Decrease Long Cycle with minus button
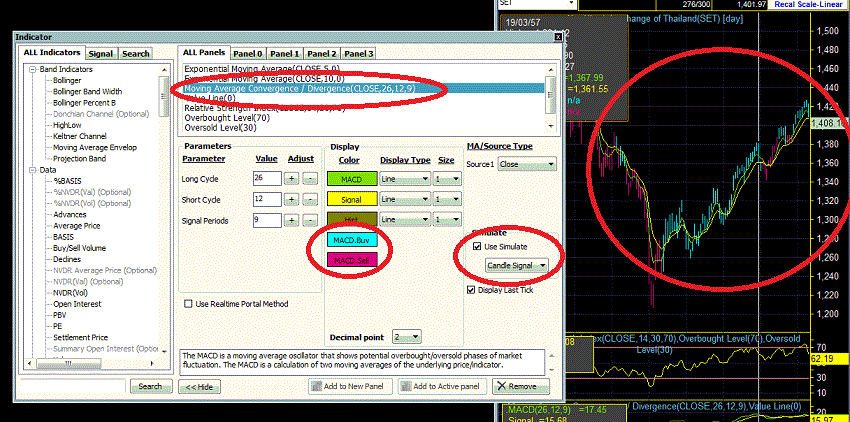 point(309,179)
